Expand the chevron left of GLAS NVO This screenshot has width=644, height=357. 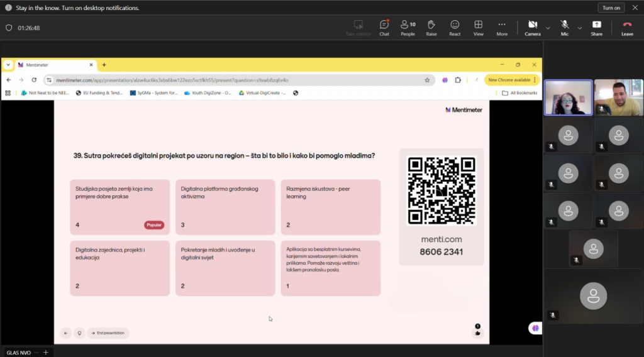click(38, 353)
